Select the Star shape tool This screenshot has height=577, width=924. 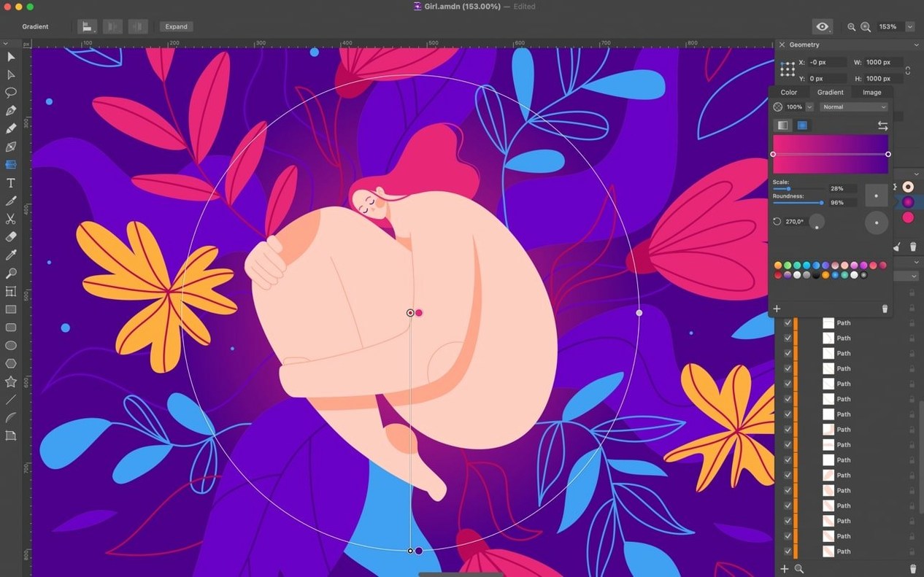[x=11, y=382]
